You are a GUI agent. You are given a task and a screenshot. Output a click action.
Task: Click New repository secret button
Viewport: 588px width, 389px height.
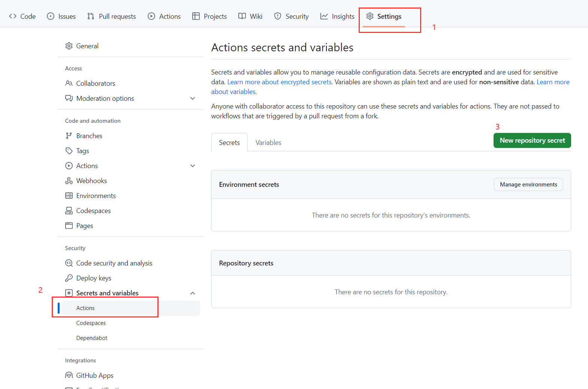point(532,140)
